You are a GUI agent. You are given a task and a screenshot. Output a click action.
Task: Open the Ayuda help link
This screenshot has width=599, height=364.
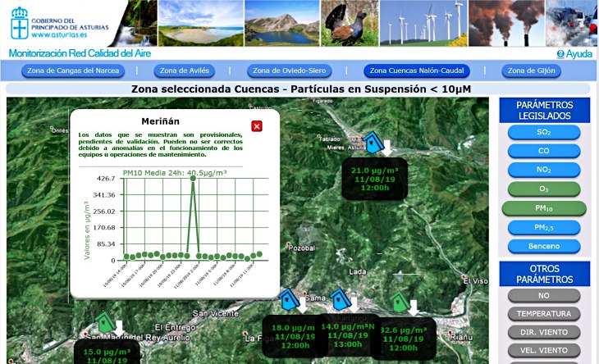point(579,54)
